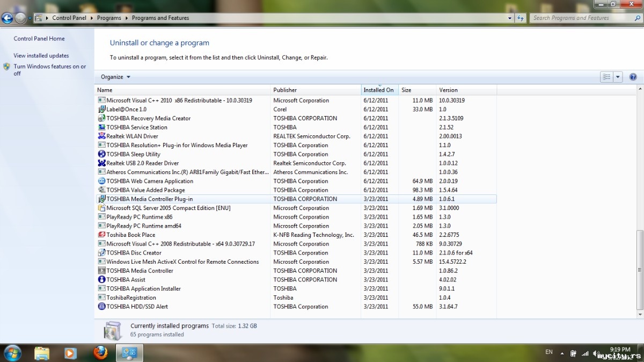This screenshot has width=644, height=362.
Task: Click the program list vertical scrollbar thumb
Action: pyautogui.click(x=639, y=269)
